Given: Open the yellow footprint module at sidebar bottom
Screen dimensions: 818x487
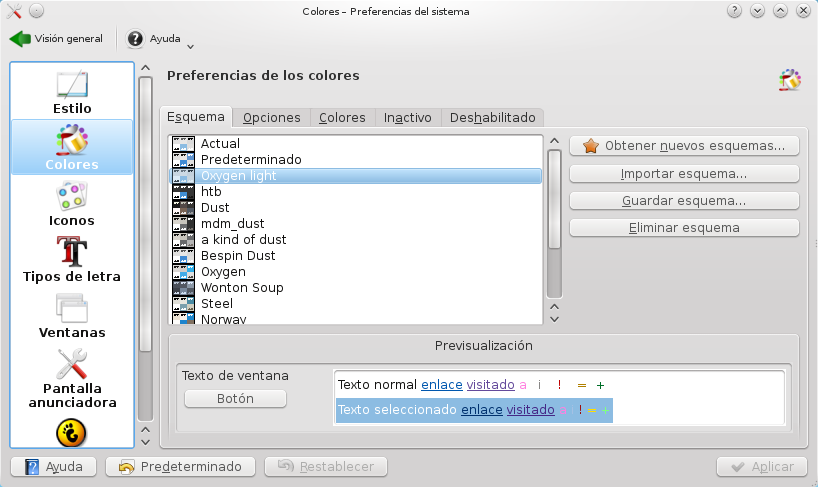Looking at the screenshot, I should pyautogui.click(x=71, y=433).
